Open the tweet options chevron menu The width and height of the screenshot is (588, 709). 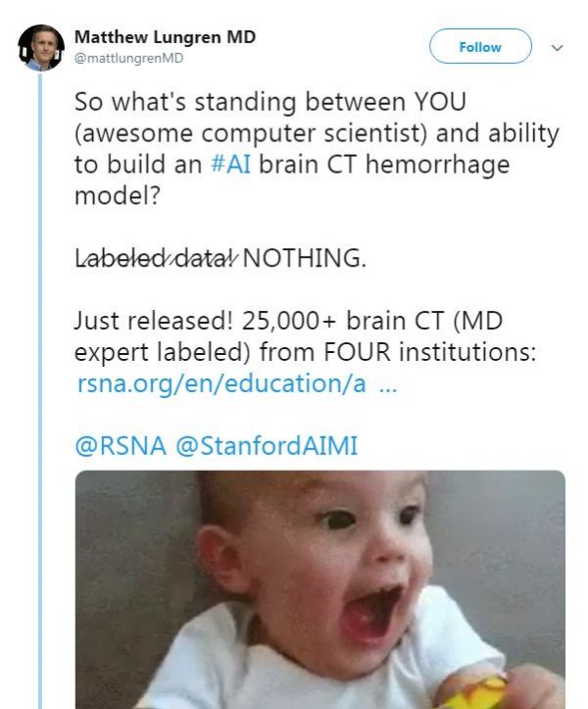pyautogui.click(x=558, y=47)
